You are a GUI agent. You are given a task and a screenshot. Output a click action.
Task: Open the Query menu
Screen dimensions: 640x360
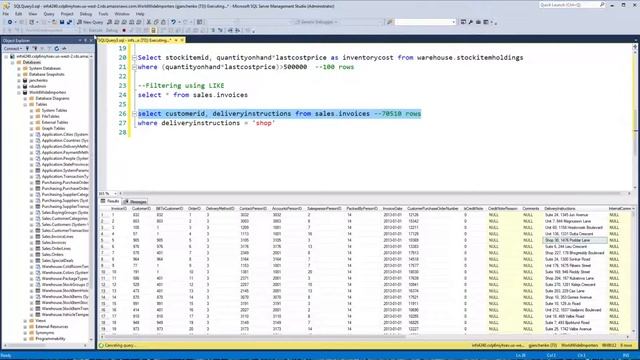(x=49, y=14)
